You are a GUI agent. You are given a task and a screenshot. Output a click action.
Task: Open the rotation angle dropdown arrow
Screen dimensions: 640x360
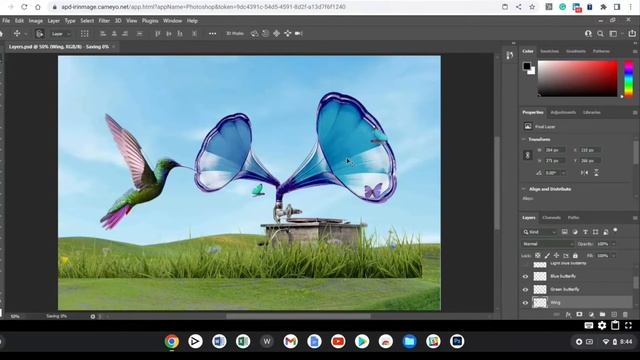564,173
